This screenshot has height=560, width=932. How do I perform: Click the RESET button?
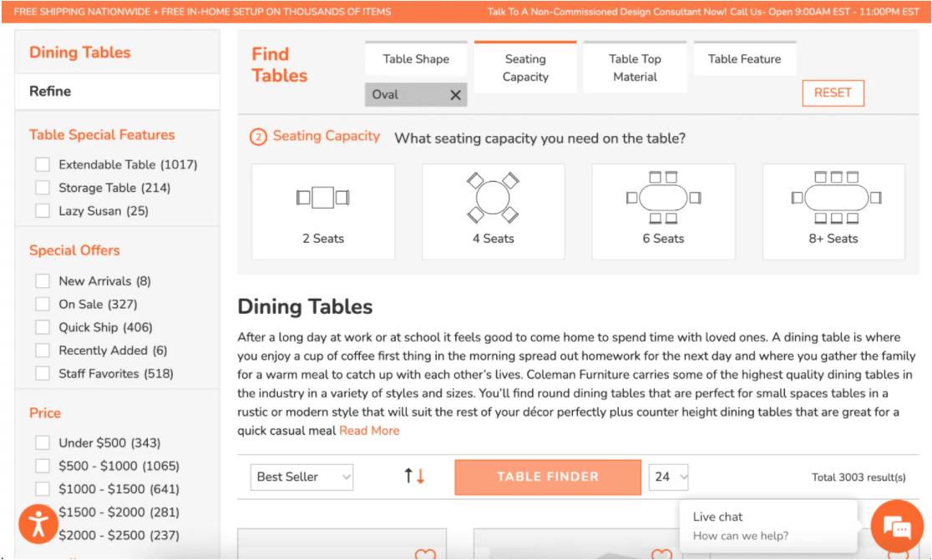[x=833, y=93]
